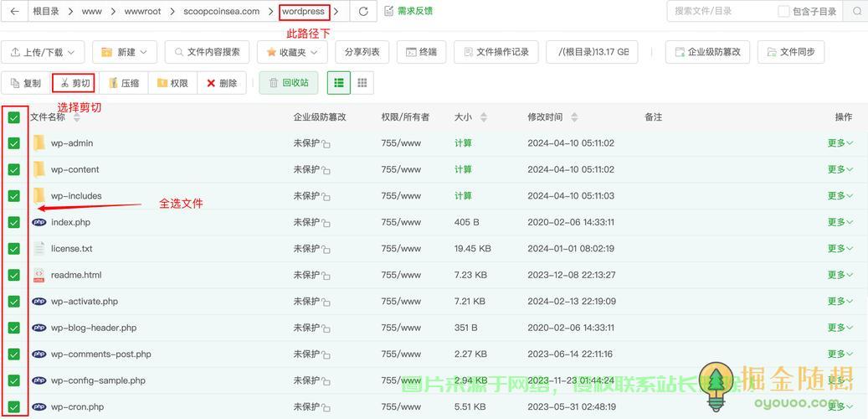Uncheck the wp-content row checkbox
Image resolution: width=868 pixels, height=419 pixels.
tap(14, 169)
